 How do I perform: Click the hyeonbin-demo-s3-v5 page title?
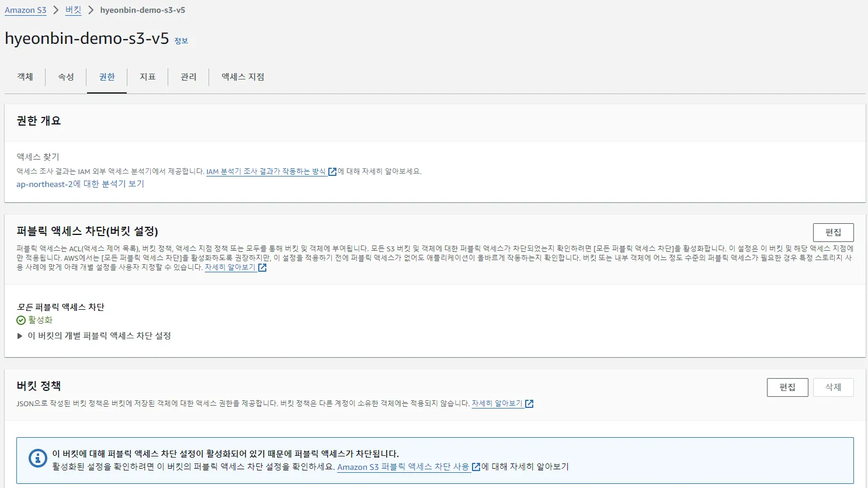[x=87, y=39]
